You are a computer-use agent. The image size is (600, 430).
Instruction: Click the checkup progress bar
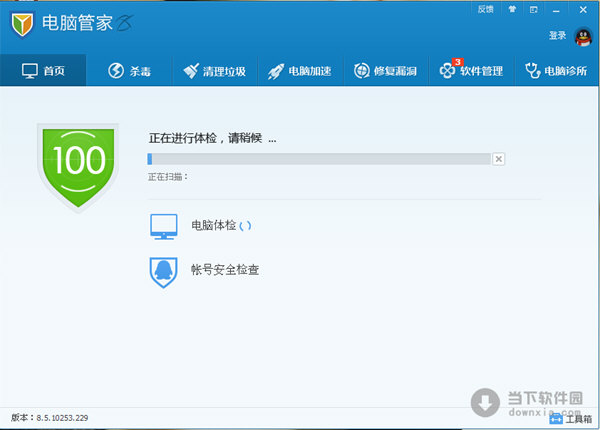(x=319, y=159)
